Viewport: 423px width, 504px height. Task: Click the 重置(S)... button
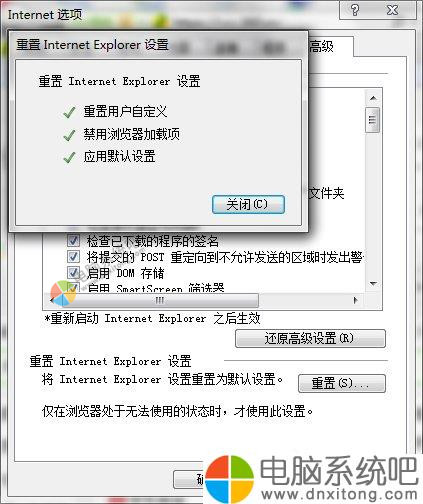point(342,383)
